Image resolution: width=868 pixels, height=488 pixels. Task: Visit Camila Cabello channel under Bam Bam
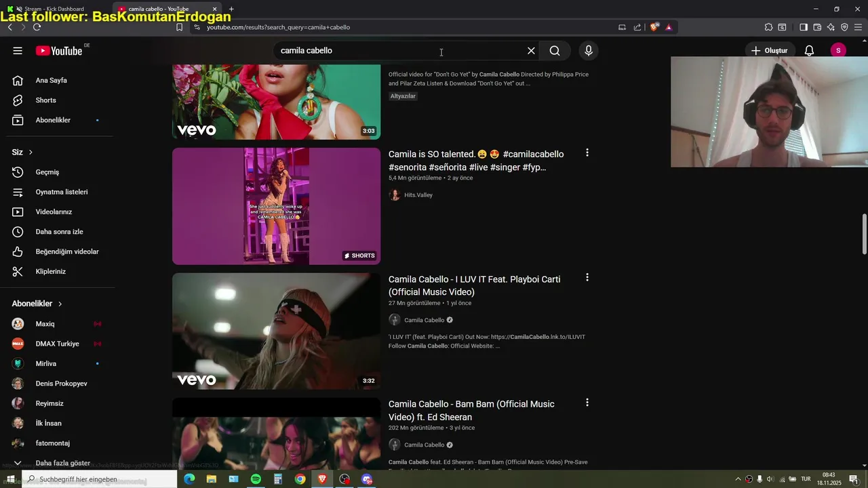coord(424,445)
